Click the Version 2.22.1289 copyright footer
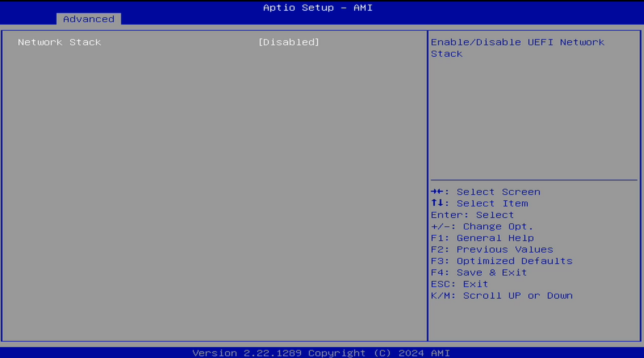This screenshot has height=358, width=644. [321, 353]
